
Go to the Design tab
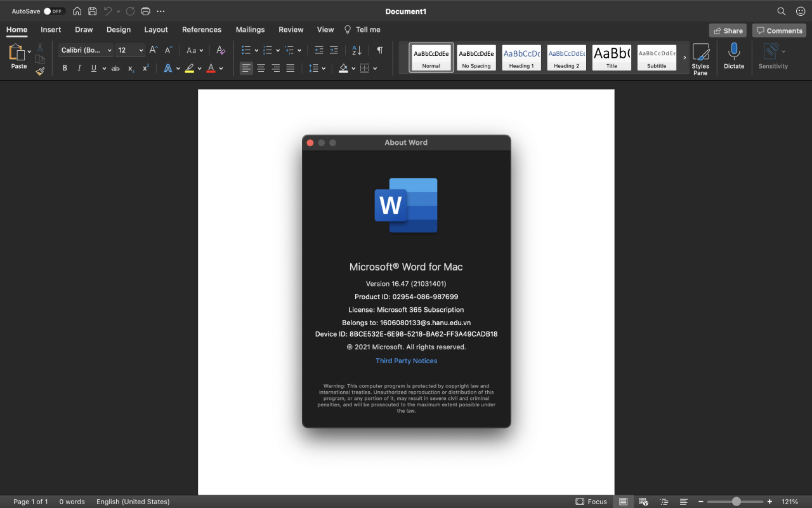119,30
